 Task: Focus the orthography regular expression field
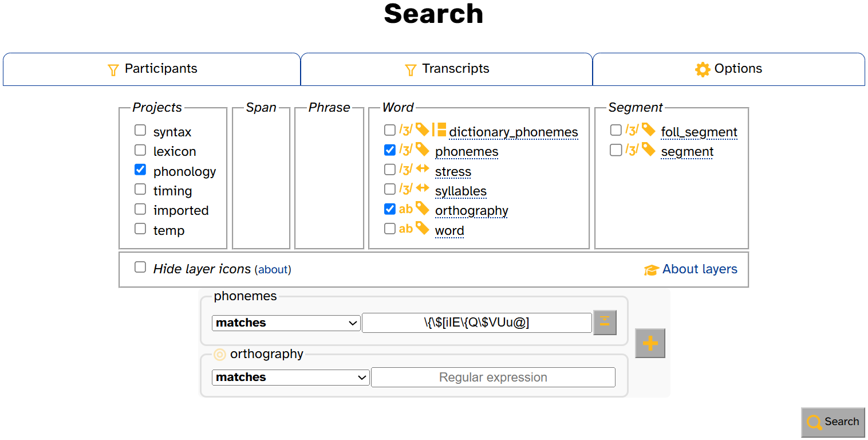click(493, 378)
